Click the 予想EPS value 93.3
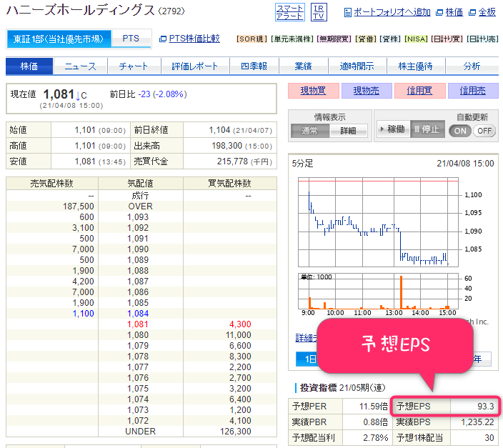Image resolution: width=503 pixels, height=448 pixels. point(486,407)
